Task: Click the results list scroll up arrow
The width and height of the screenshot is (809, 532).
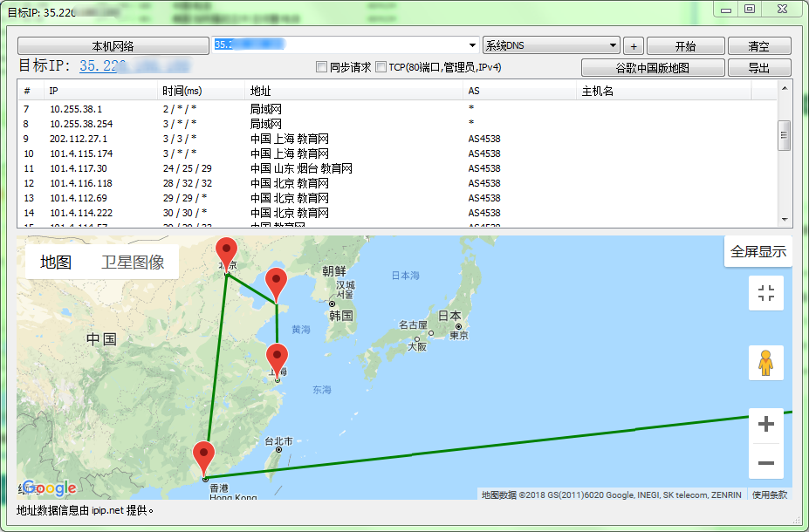Action: [785, 88]
